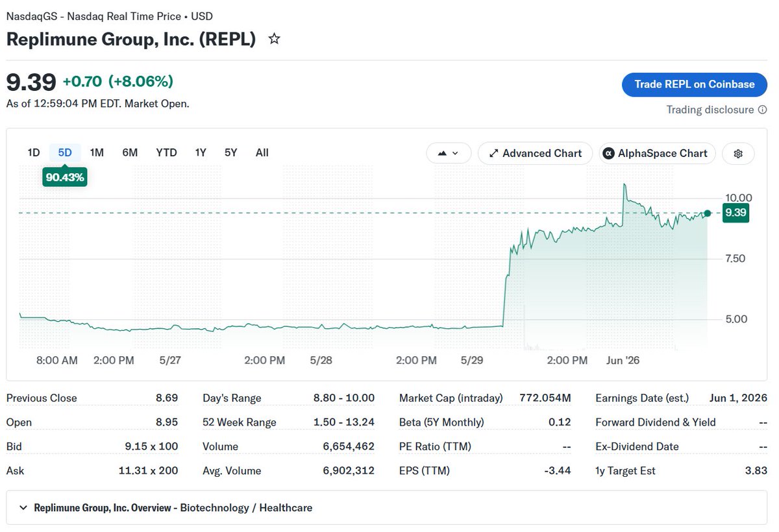This screenshot has height=532, width=779.
Task: Click the 5/28 date label on chart axis
Action: pos(321,360)
